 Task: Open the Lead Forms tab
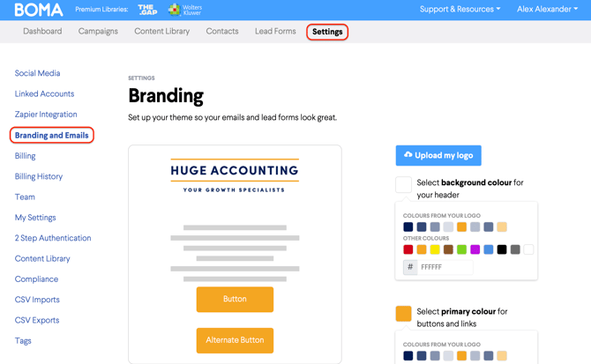tap(275, 32)
